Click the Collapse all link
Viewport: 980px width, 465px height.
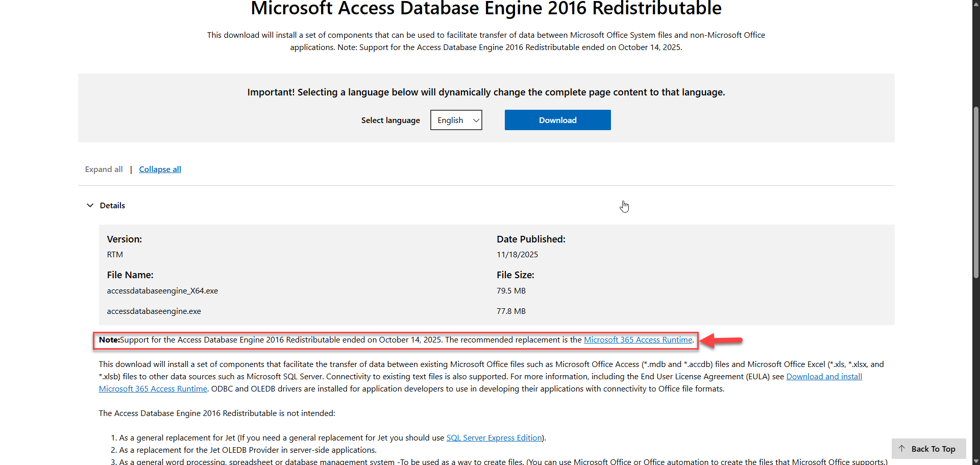pyautogui.click(x=160, y=169)
